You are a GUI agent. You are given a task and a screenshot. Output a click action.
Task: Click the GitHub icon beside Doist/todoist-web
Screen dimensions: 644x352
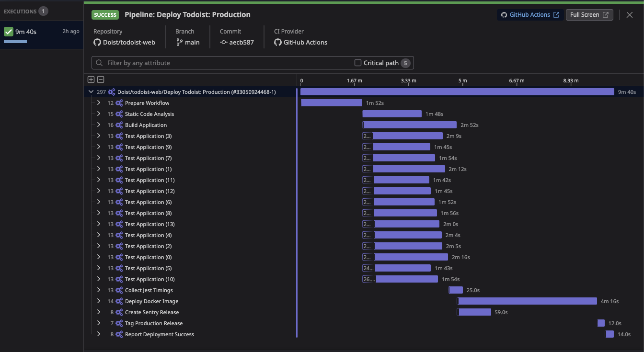point(97,42)
